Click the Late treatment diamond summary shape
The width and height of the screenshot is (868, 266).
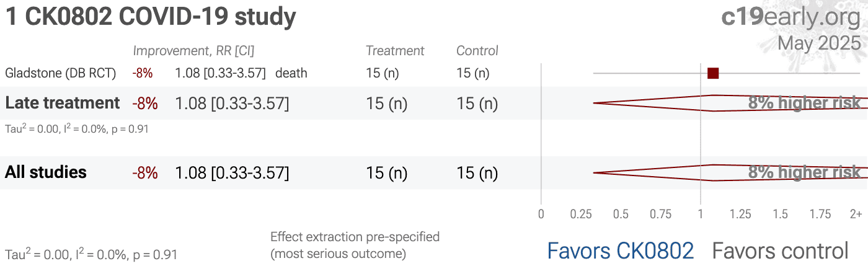point(730,103)
